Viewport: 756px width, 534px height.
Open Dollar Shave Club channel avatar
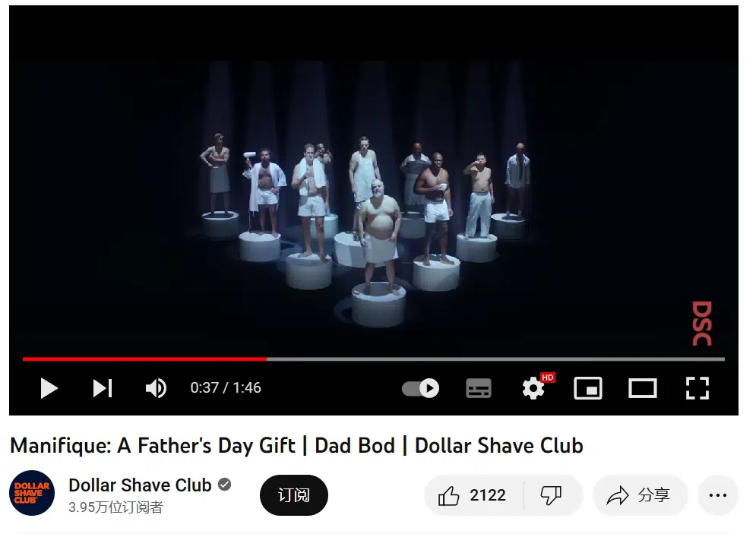(32, 493)
